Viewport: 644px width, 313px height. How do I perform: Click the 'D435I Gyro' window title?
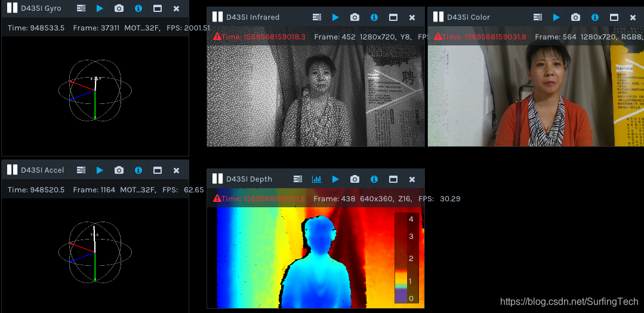41,8
